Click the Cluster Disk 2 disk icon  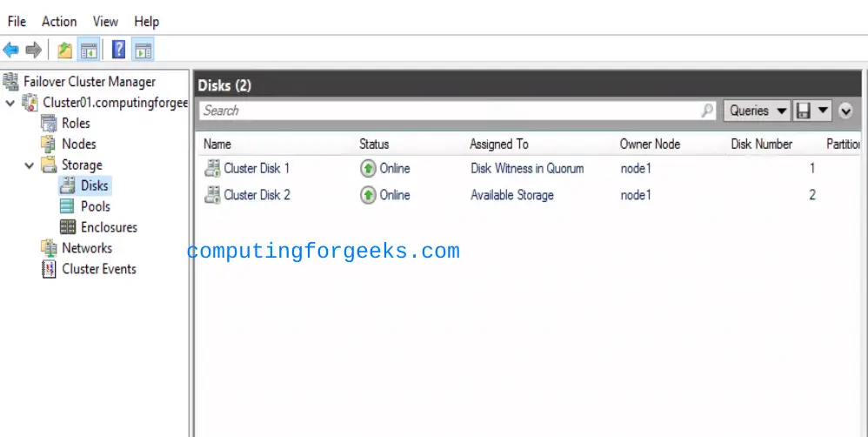click(x=212, y=194)
